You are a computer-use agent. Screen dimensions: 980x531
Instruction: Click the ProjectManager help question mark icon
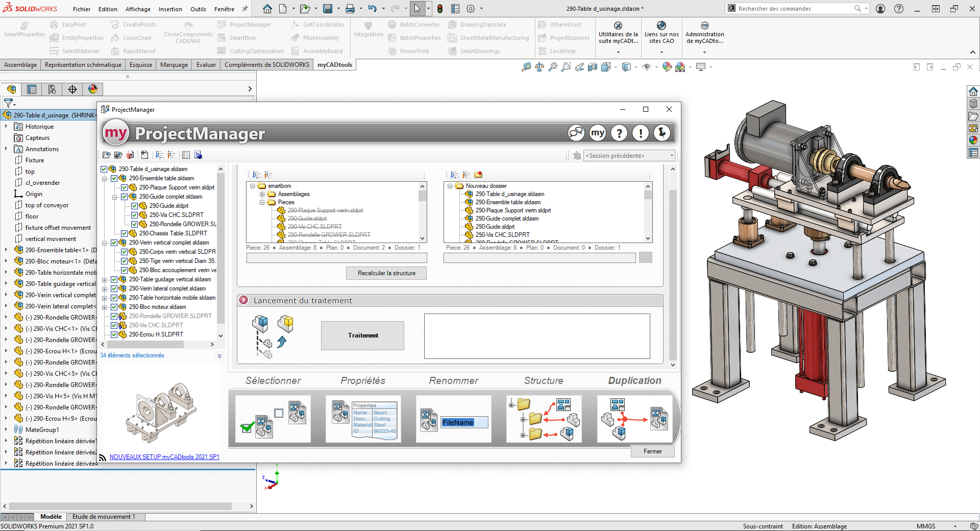point(619,133)
